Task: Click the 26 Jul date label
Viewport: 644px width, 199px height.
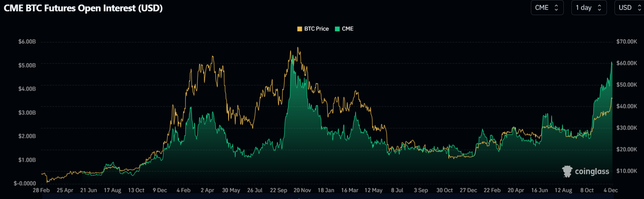Action: [255, 190]
